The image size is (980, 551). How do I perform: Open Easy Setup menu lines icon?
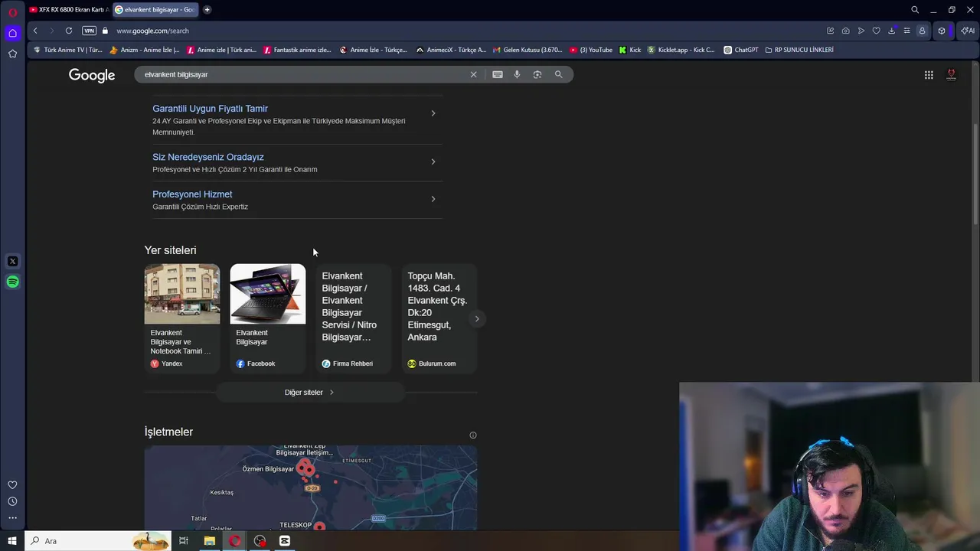coord(906,31)
